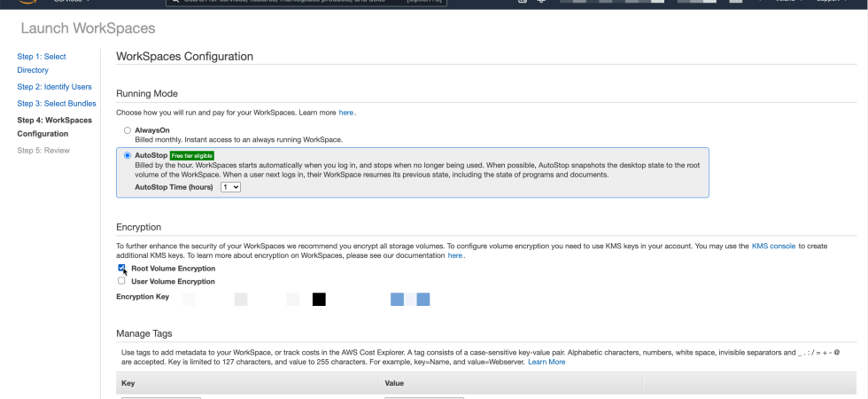Image resolution: width=868 pixels, height=399 pixels.
Task: Click the Free tier eligible badge
Action: tap(191, 156)
